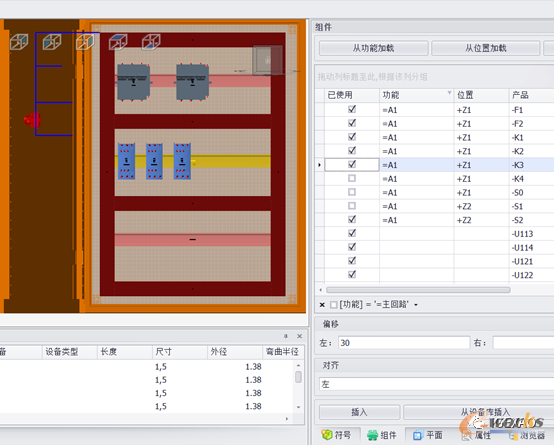Switch to the 平面 tab

(x=428, y=435)
